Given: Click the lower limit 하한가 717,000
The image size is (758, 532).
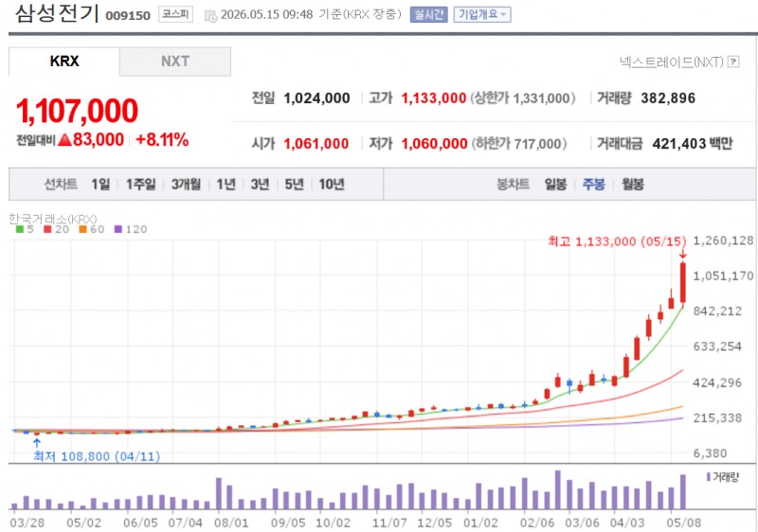Looking at the screenshot, I should click(x=519, y=144).
